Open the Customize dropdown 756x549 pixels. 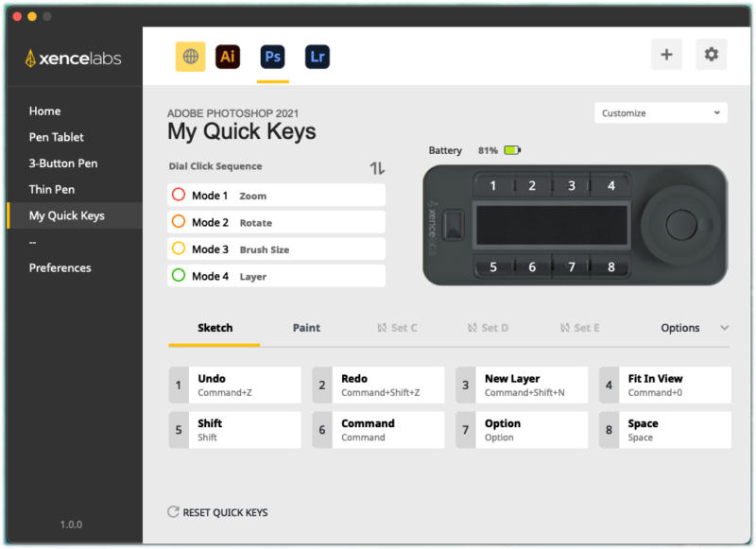coord(661,113)
